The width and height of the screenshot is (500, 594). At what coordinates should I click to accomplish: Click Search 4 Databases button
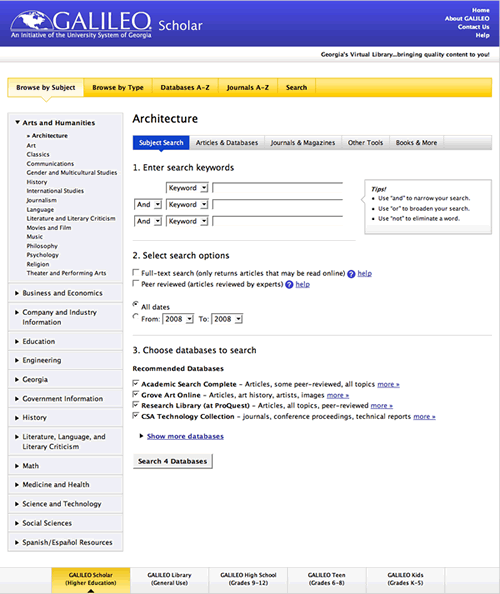[173, 461]
